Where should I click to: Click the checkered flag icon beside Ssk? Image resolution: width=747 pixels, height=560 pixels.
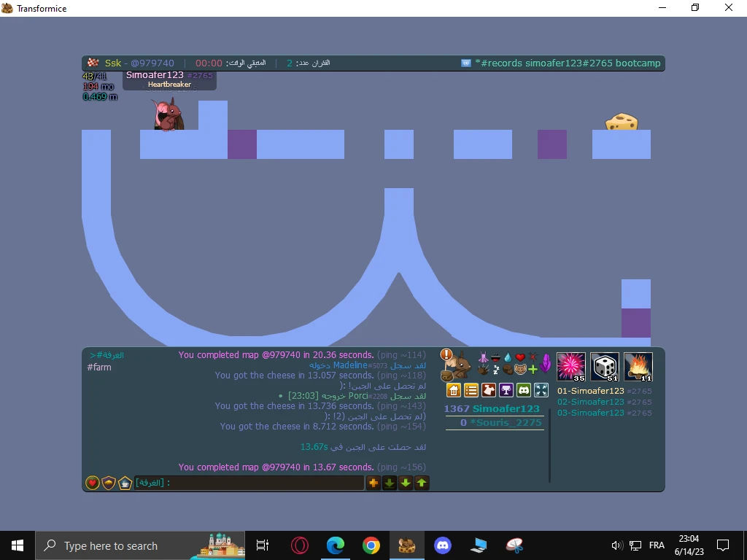pos(93,63)
